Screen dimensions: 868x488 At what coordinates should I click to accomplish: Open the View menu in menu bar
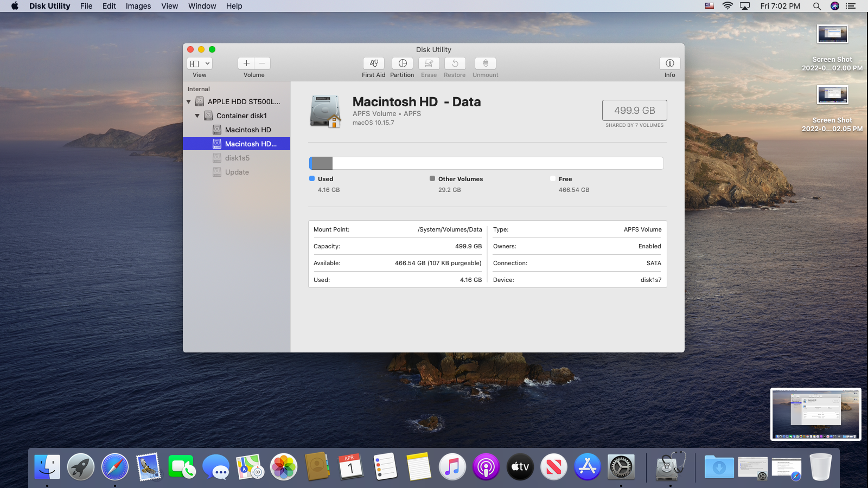tap(170, 6)
